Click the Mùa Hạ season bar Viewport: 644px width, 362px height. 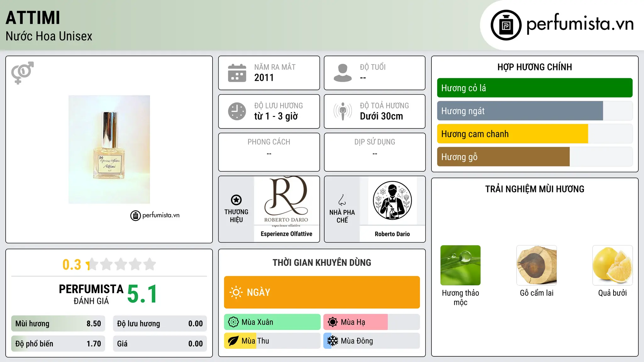point(372,322)
